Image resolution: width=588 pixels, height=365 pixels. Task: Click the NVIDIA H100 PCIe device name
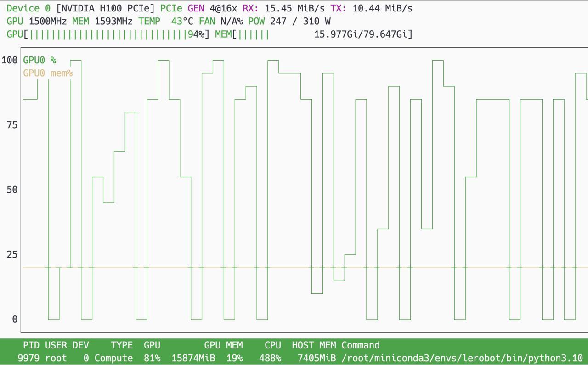105,8
